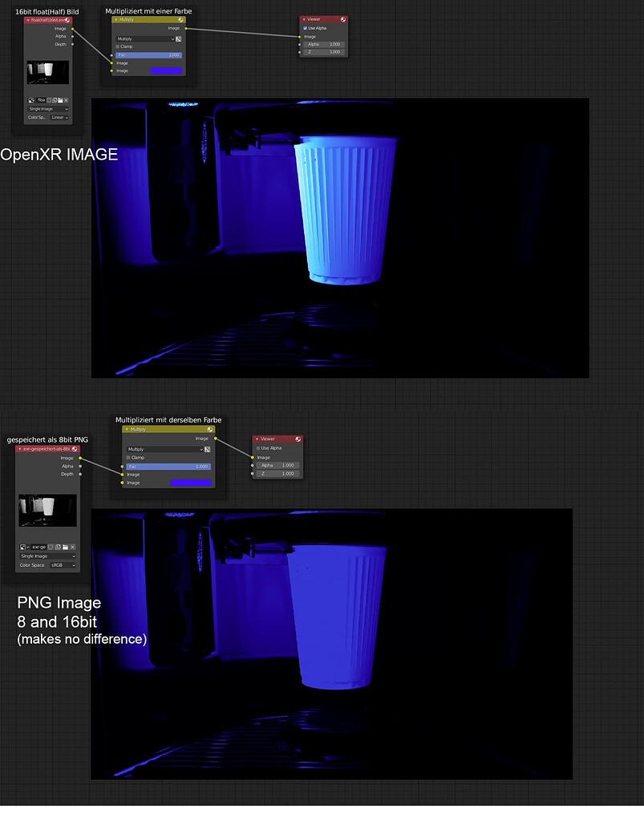
Task: Open the Multiply blend mode dropdown
Action: coord(144,38)
